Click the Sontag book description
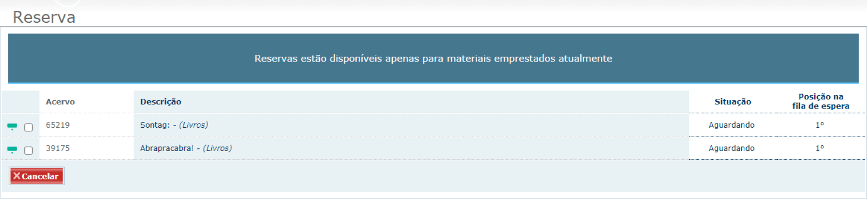868x213 pixels. click(174, 125)
